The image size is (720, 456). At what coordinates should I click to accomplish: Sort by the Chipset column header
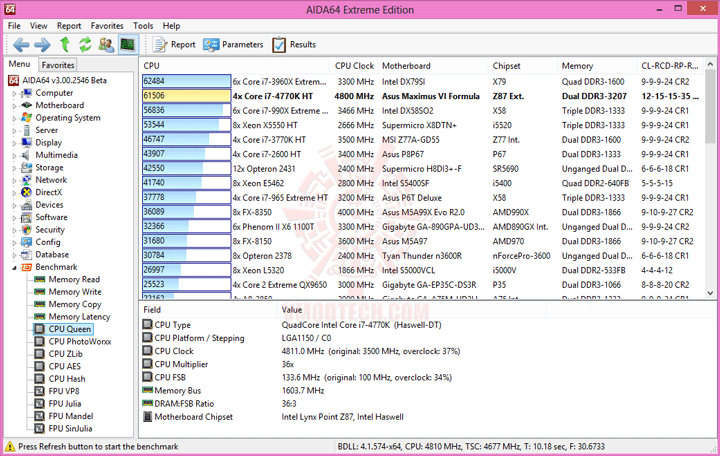523,66
